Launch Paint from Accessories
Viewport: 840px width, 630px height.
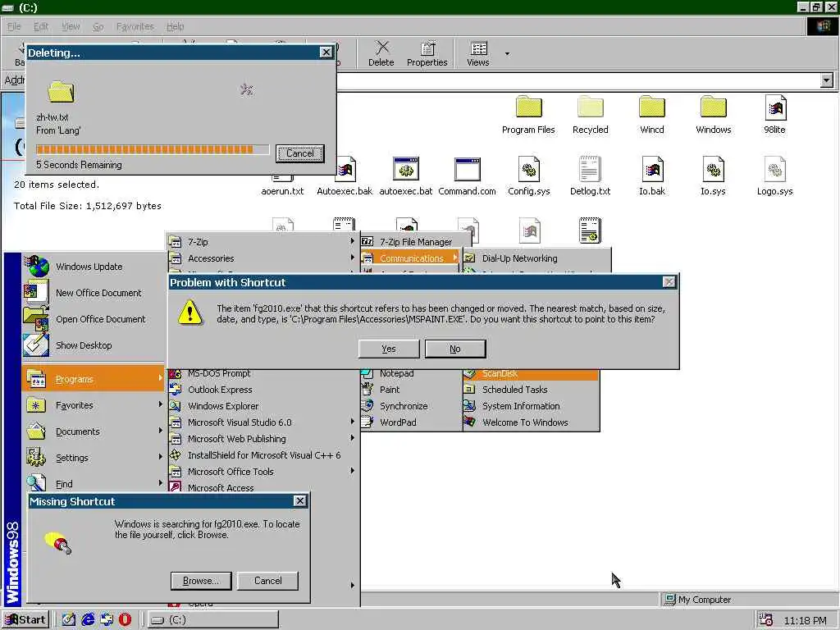pyautogui.click(x=411, y=390)
